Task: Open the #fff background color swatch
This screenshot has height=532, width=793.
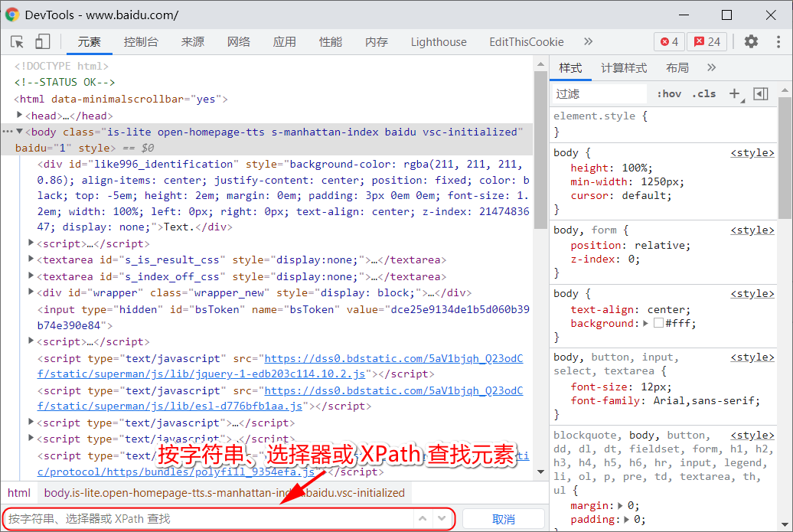Action: [658, 322]
